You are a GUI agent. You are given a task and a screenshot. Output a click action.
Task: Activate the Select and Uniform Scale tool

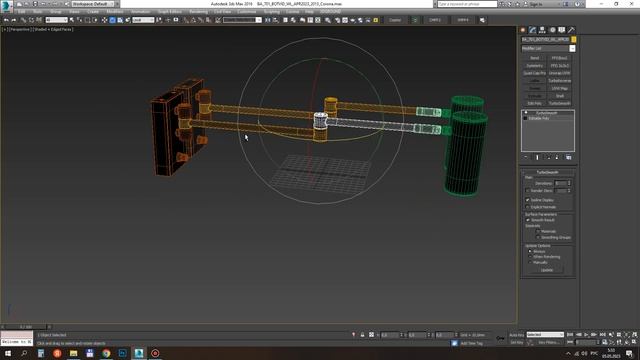click(120, 20)
